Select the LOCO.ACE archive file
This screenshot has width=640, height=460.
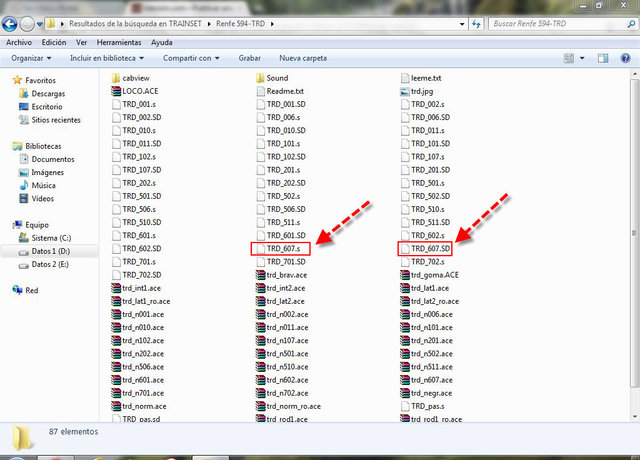click(x=139, y=91)
